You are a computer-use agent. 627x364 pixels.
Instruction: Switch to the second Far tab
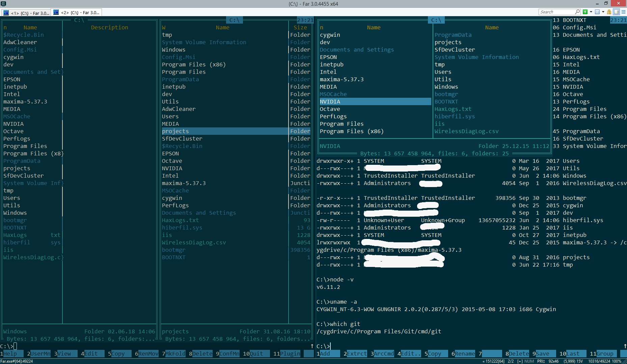pyautogui.click(x=77, y=12)
